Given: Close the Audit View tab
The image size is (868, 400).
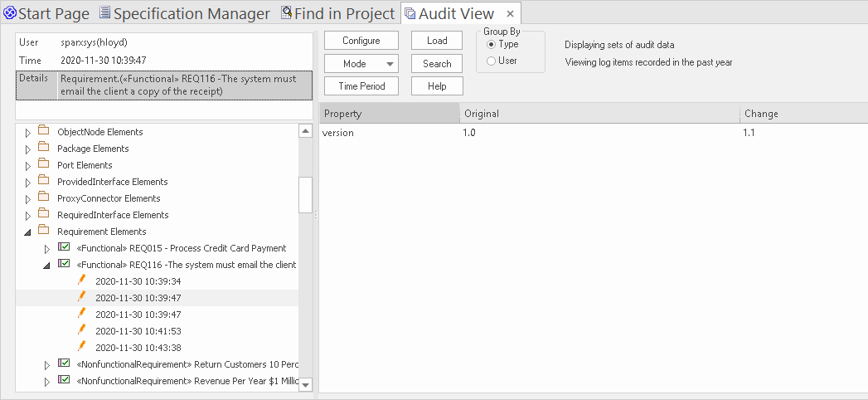Looking at the screenshot, I should (510, 13).
